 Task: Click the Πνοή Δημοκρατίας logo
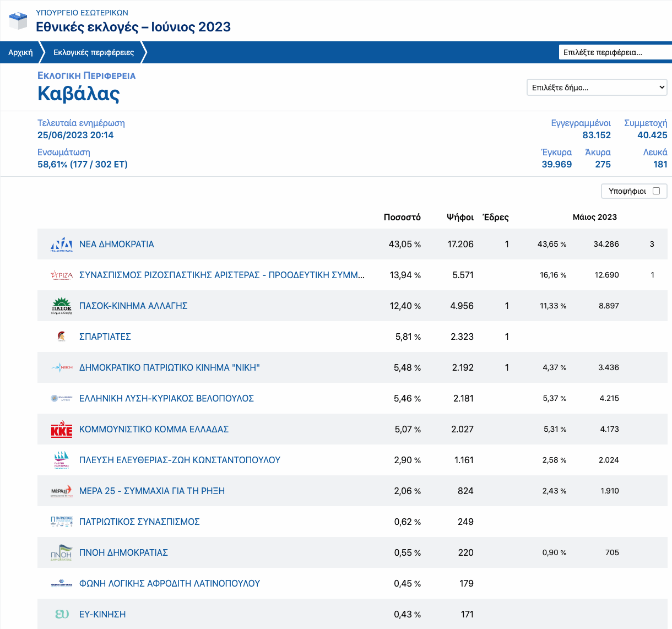coord(62,552)
